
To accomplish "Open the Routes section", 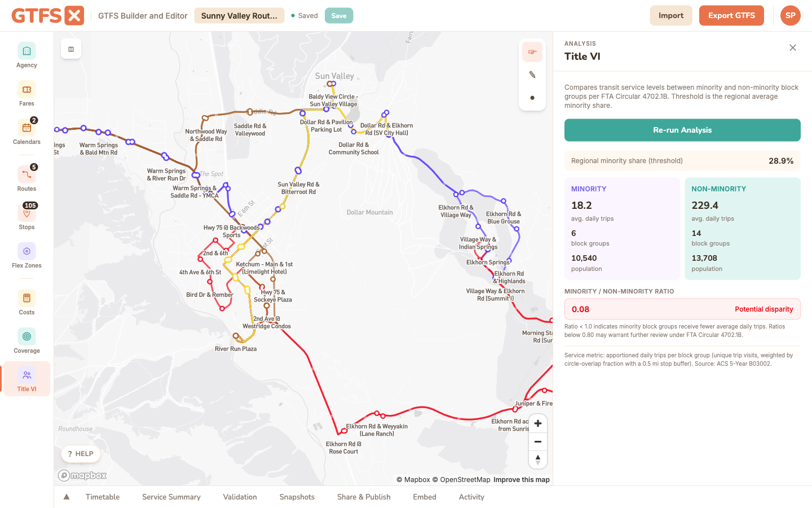I will click(x=27, y=179).
